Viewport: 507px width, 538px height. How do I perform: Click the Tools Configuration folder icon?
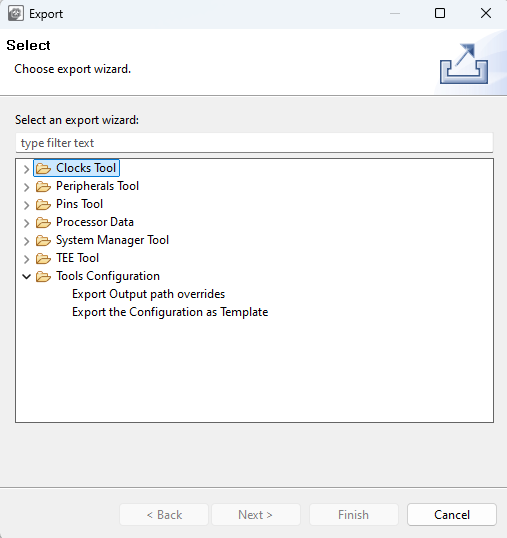(44, 277)
